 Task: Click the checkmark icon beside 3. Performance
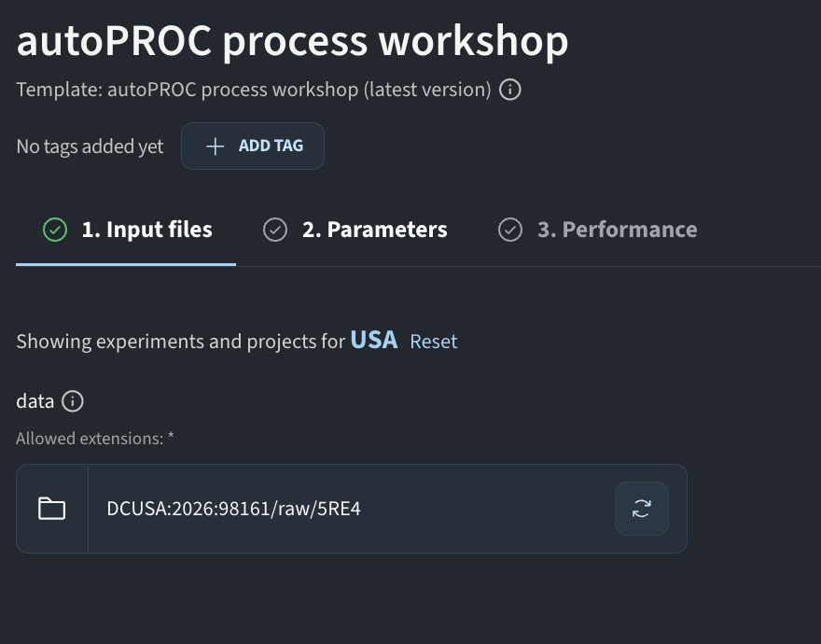pyautogui.click(x=510, y=230)
